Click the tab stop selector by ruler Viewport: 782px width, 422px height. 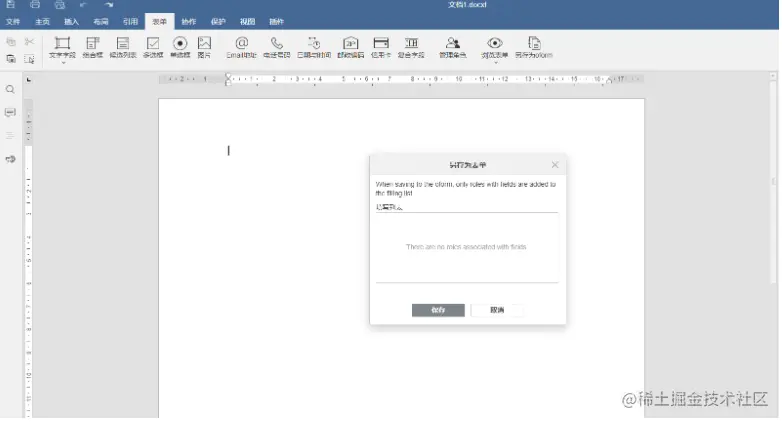29,79
